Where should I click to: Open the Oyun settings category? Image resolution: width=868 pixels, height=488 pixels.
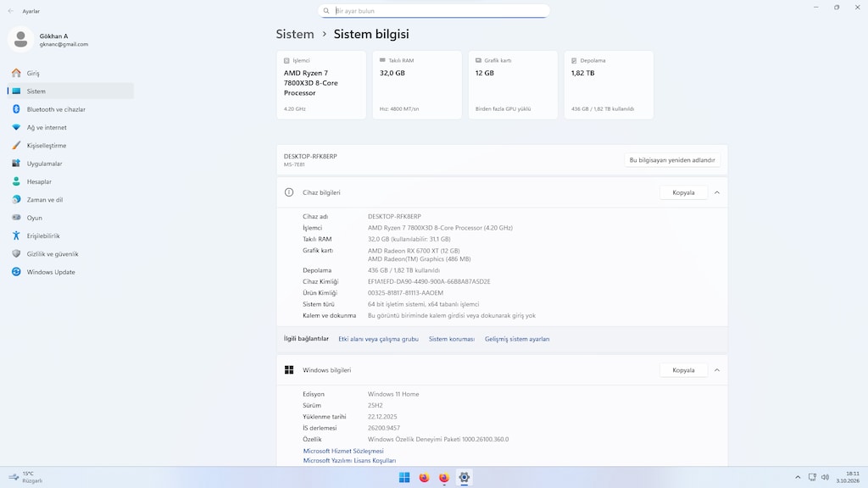71,218
